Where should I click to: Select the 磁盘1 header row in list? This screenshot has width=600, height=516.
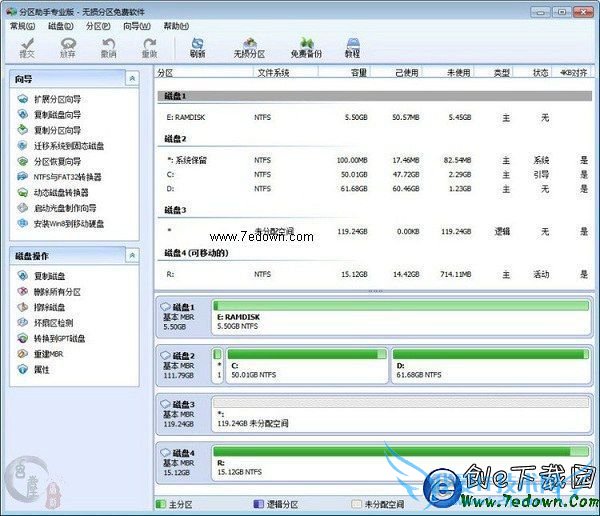(x=375, y=96)
